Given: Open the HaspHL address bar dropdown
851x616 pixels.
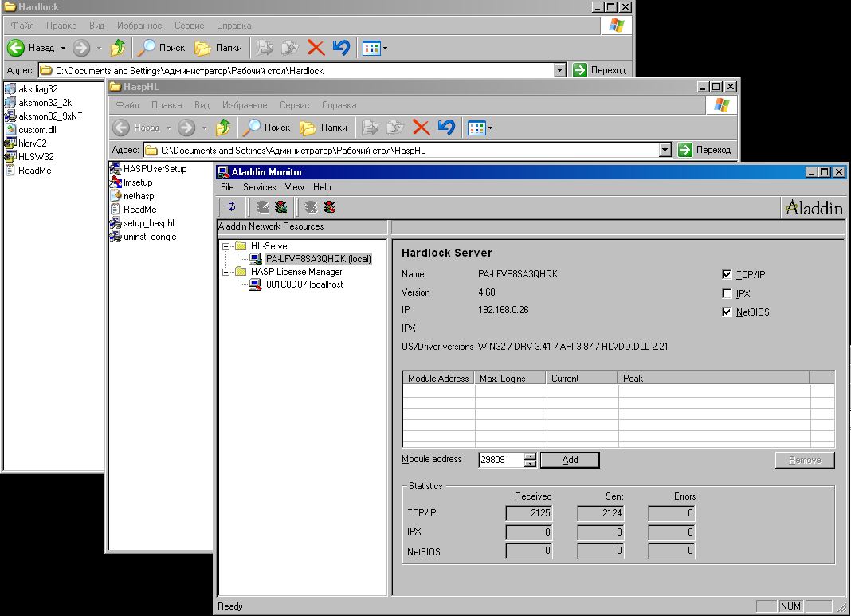Looking at the screenshot, I should point(665,150).
